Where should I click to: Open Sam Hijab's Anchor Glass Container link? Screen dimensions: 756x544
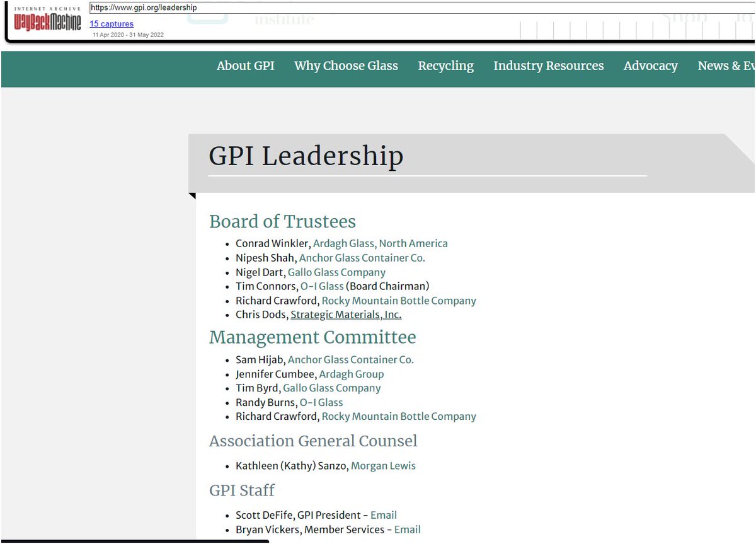coord(350,360)
